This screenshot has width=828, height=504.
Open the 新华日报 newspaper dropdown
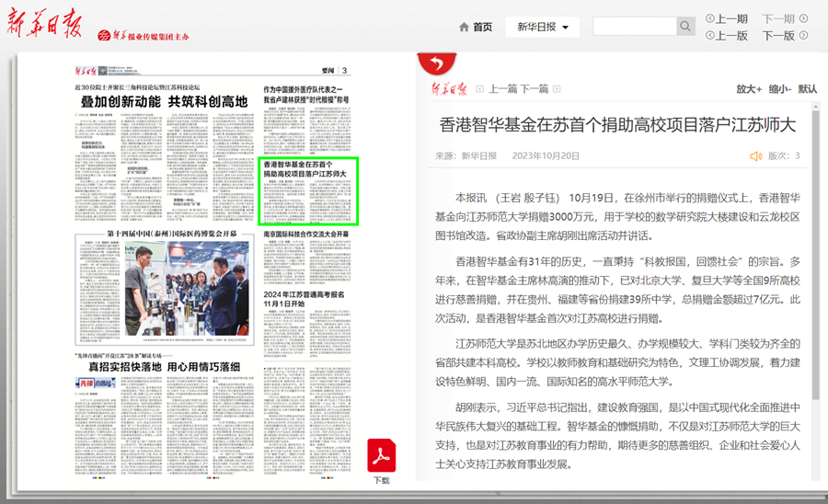click(543, 28)
